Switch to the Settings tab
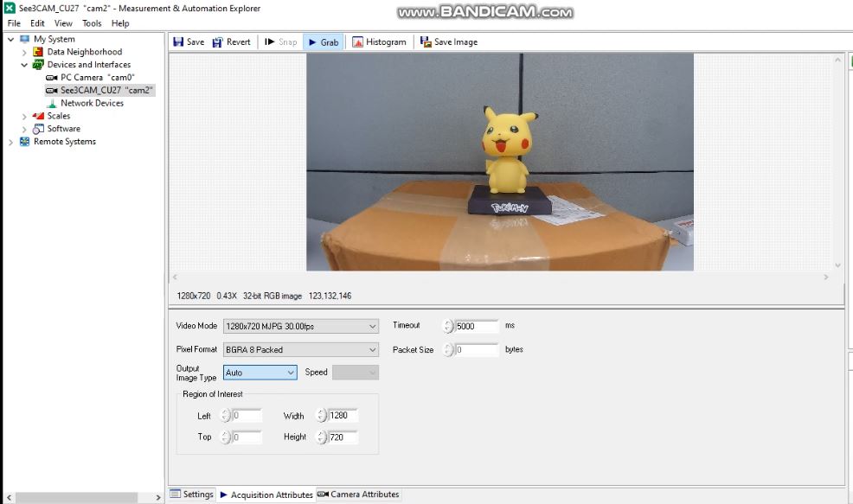This screenshot has height=504, width=853. pyautogui.click(x=191, y=494)
